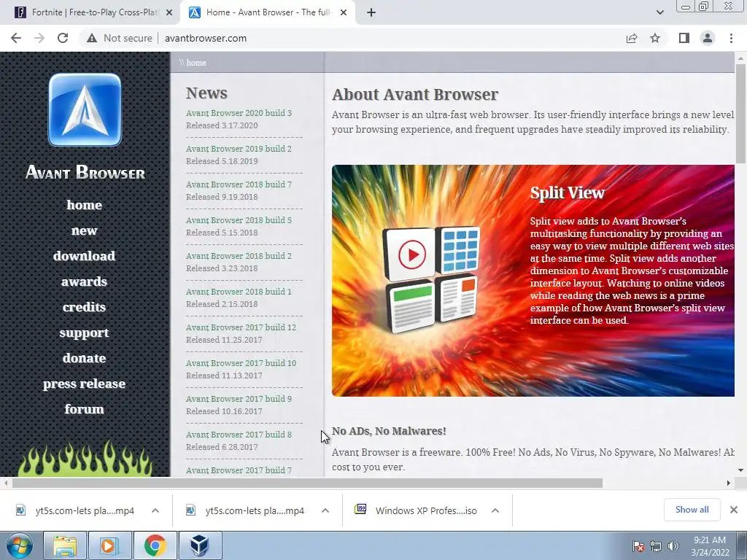Open the Windows Start menu orb

point(20,545)
